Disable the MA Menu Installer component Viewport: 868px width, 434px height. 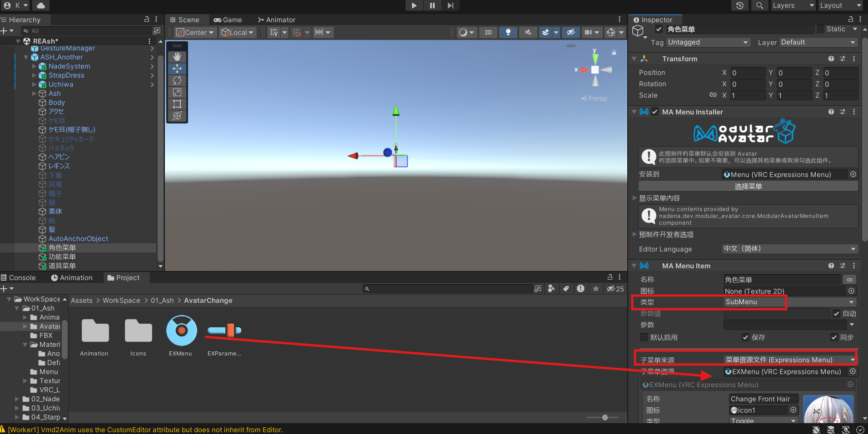pyautogui.click(x=655, y=112)
